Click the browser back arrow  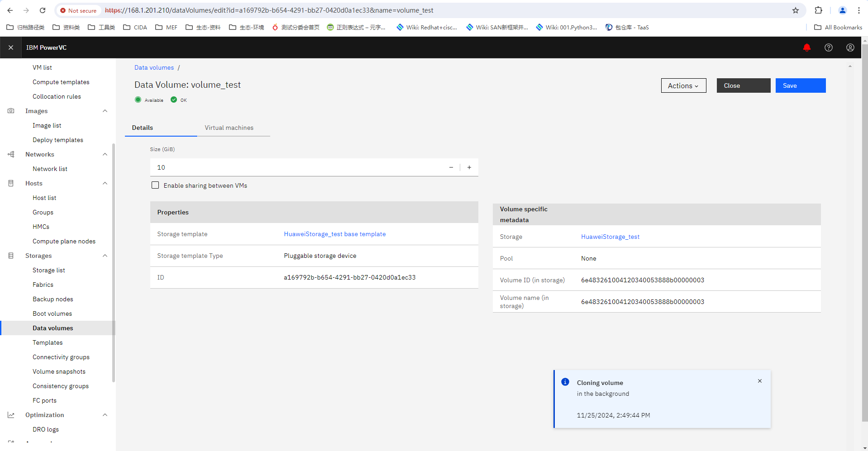tap(10, 10)
